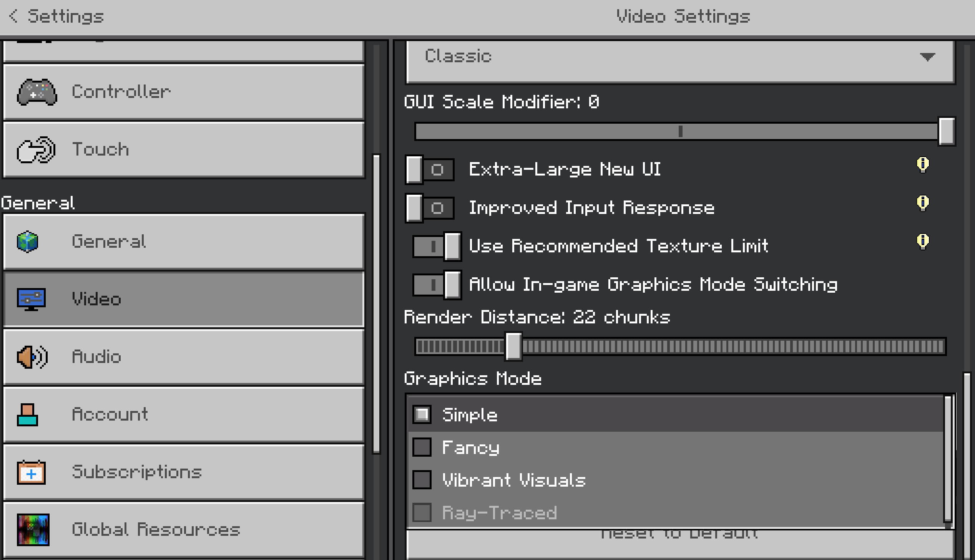Click the left sidebar scrollbar

(376, 304)
